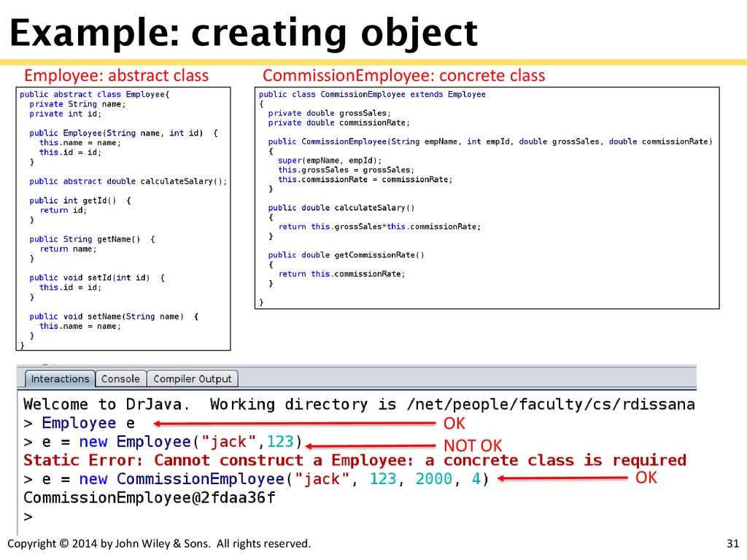747x560 pixels.
Task: Click 'public String getName()' code line
Action: pyautogui.click(x=92, y=239)
